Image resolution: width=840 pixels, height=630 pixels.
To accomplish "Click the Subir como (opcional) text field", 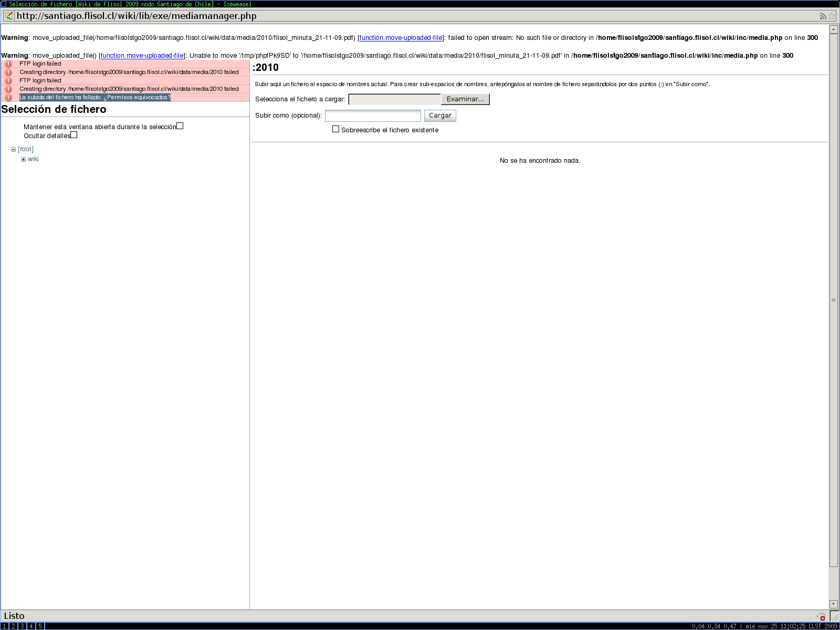I will point(373,115).
